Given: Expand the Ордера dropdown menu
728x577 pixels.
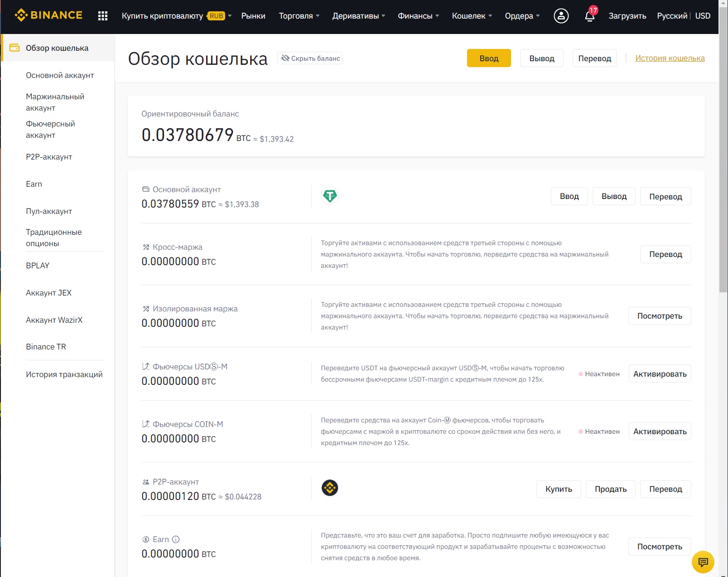Looking at the screenshot, I should [522, 16].
